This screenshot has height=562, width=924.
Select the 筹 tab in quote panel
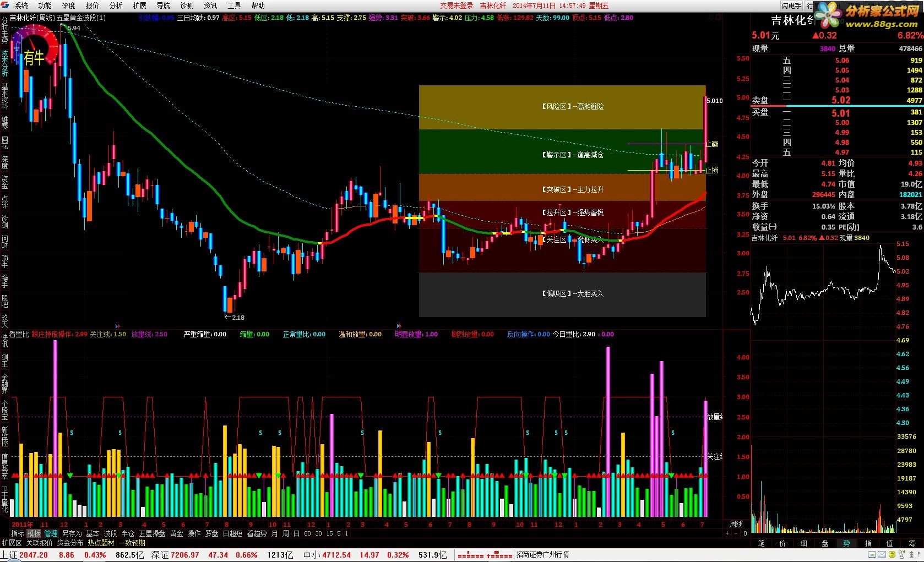tap(912, 543)
